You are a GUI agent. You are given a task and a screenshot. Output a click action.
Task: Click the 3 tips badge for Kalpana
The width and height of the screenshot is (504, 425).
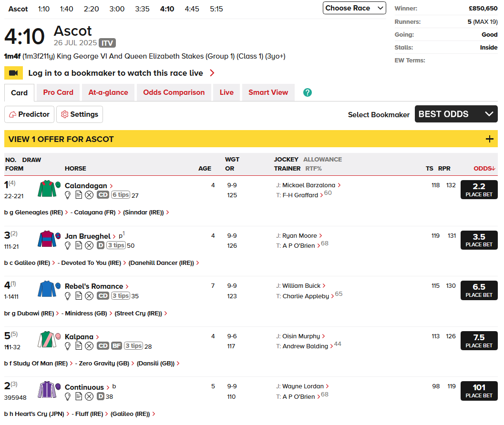tap(134, 345)
